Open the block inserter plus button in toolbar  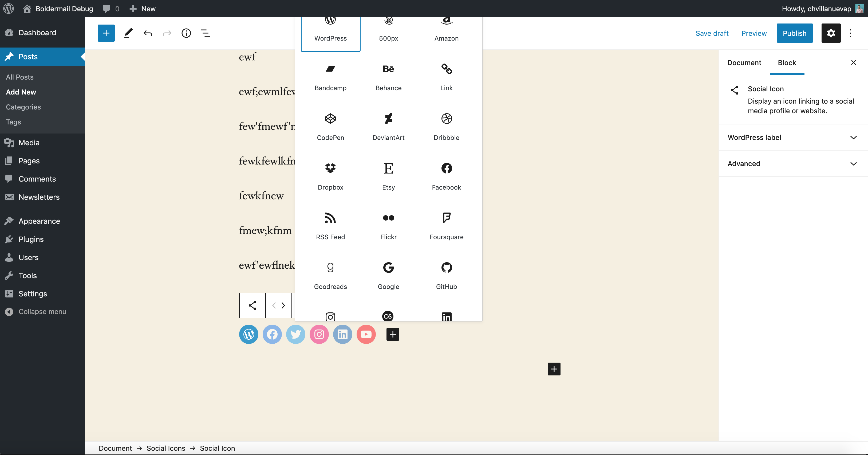106,33
